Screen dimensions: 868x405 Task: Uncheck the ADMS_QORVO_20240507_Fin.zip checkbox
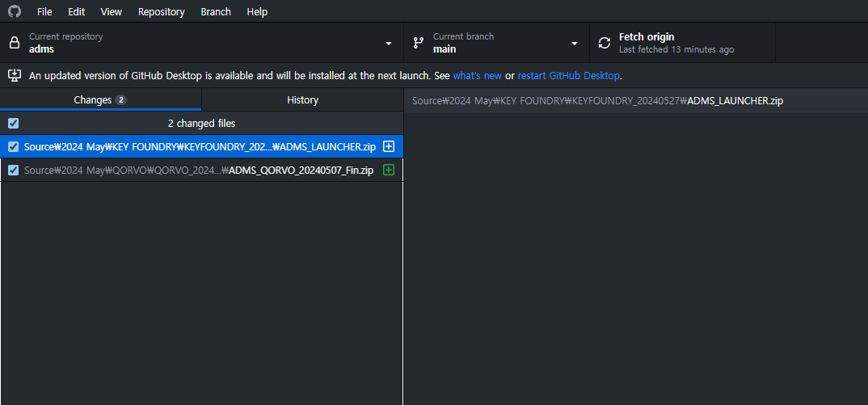tap(13, 170)
